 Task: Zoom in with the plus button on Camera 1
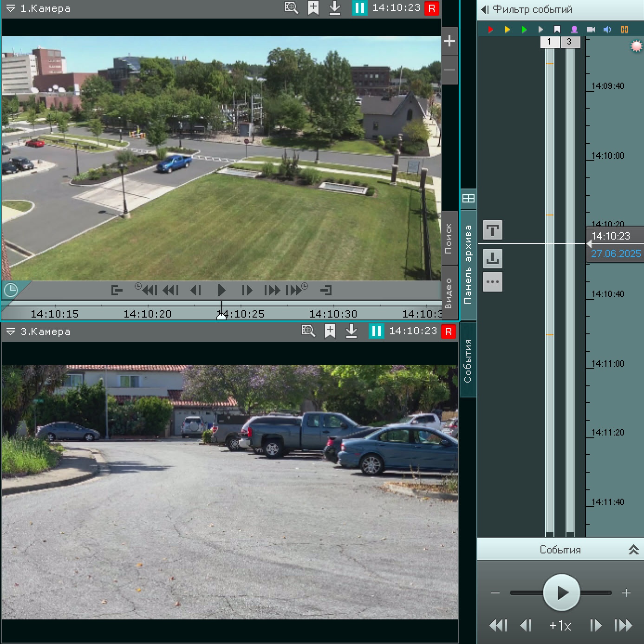coord(449,41)
